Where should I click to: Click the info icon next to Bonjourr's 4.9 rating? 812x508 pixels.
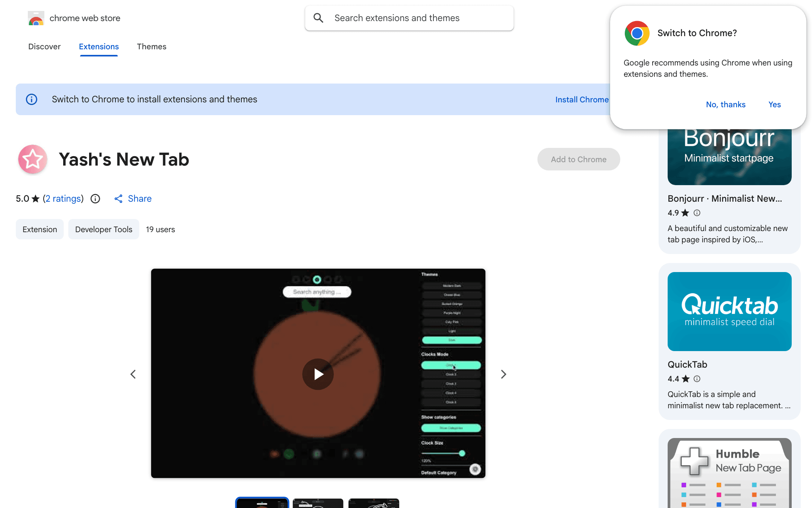697,213
